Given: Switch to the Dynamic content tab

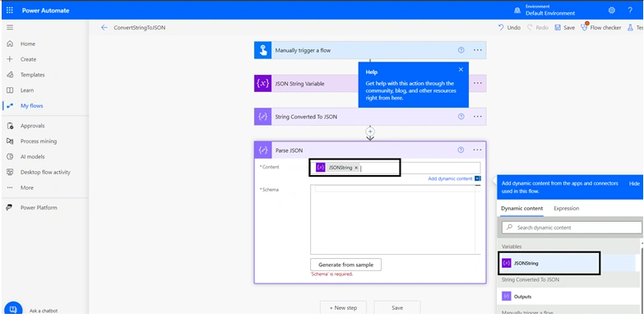Looking at the screenshot, I should (521, 209).
